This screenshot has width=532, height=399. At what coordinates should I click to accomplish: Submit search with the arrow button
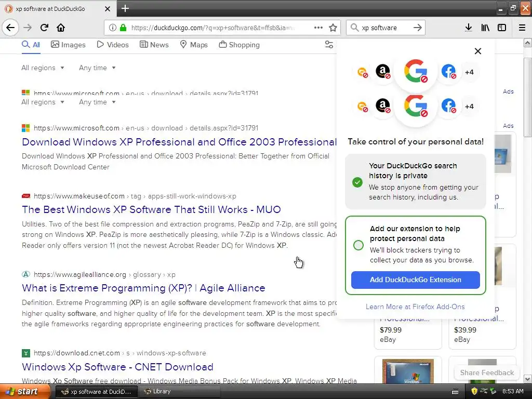tap(418, 28)
